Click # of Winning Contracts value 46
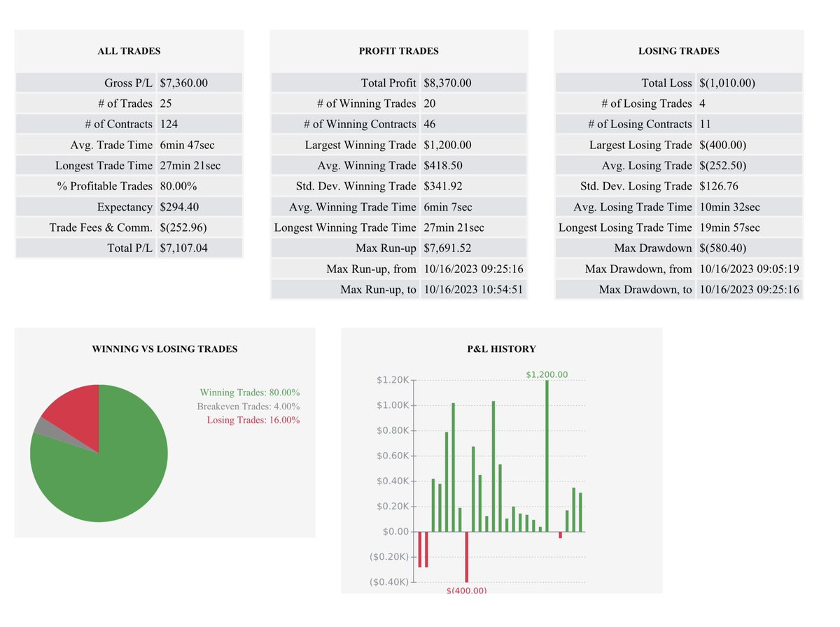Screen dimensions: 840x627 pos(430,124)
